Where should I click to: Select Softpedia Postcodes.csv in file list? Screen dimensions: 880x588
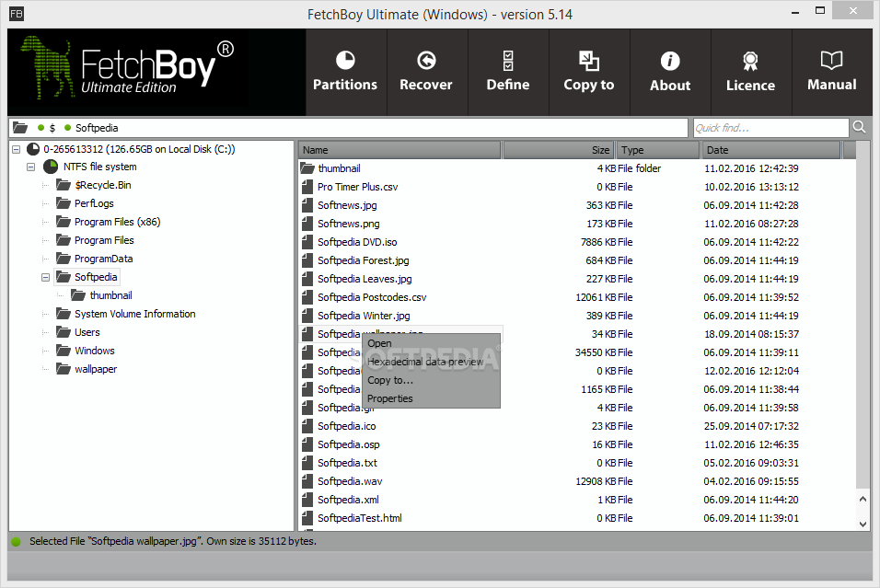tap(372, 297)
